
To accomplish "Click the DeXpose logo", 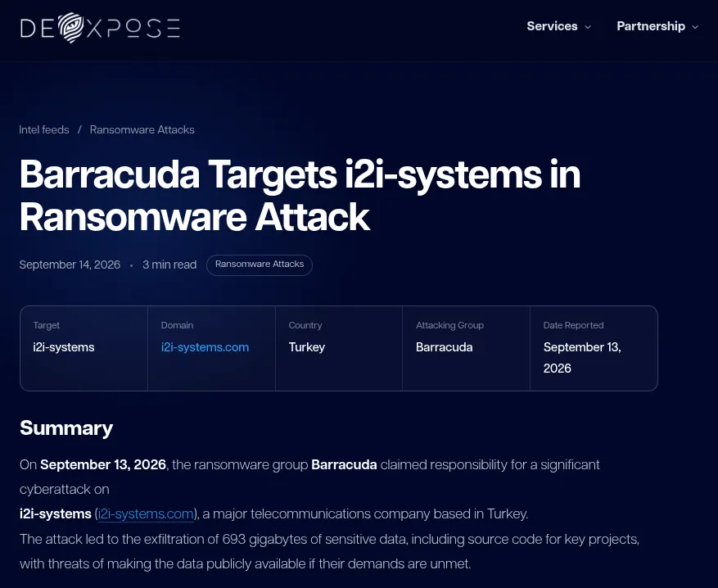I will pos(100,28).
